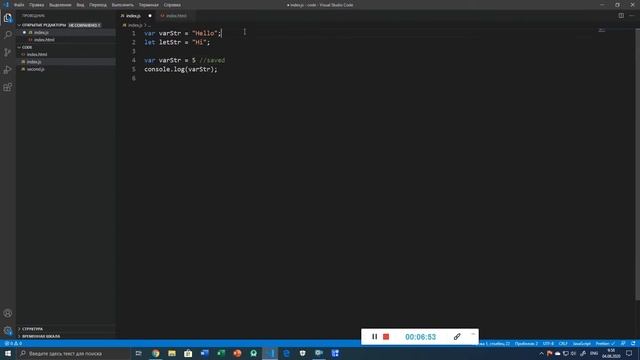Expand the Временная шкала timeline section
Image resolution: width=640 pixels, height=360 pixels.
40,336
